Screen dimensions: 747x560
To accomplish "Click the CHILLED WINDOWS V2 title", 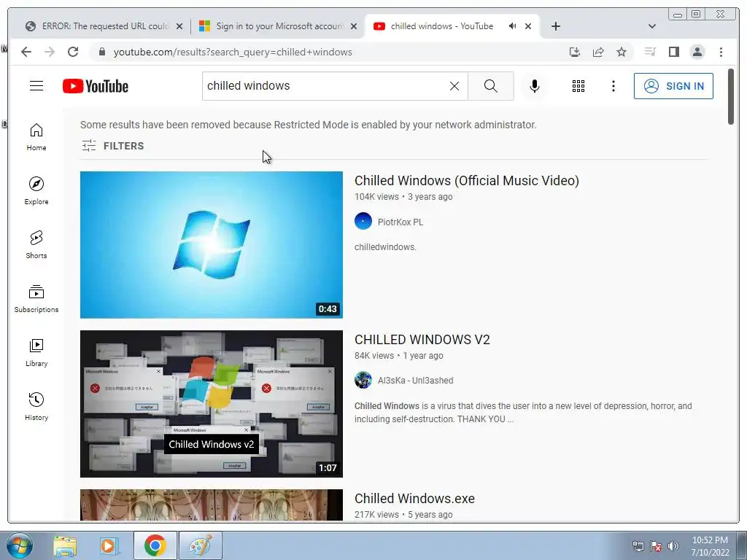I will (x=422, y=340).
